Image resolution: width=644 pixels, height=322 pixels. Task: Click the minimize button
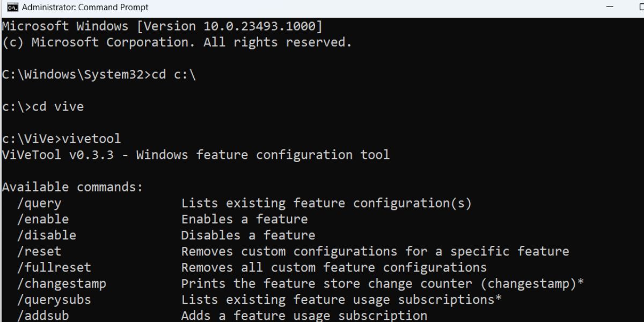coord(611,7)
